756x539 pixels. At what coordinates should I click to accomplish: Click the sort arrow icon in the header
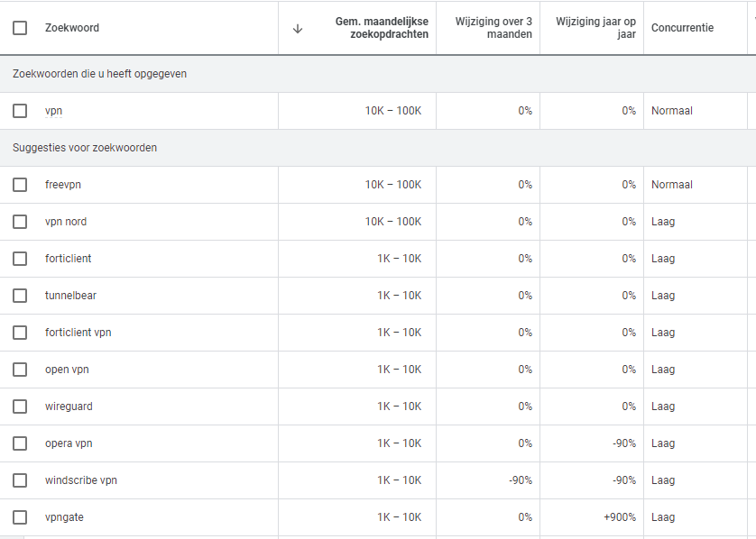pos(298,28)
